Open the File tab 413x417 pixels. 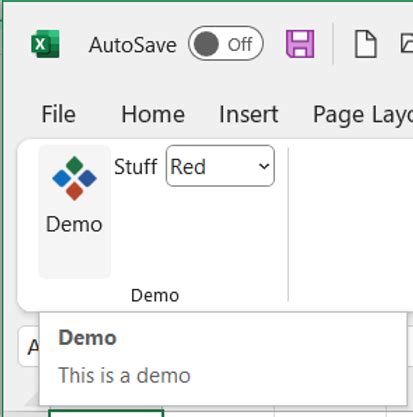coord(58,114)
